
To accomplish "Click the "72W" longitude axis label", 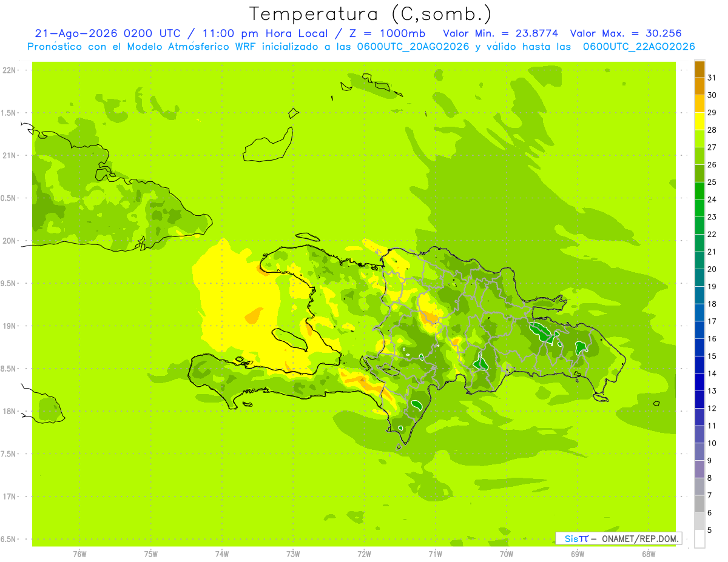I will [364, 554].
